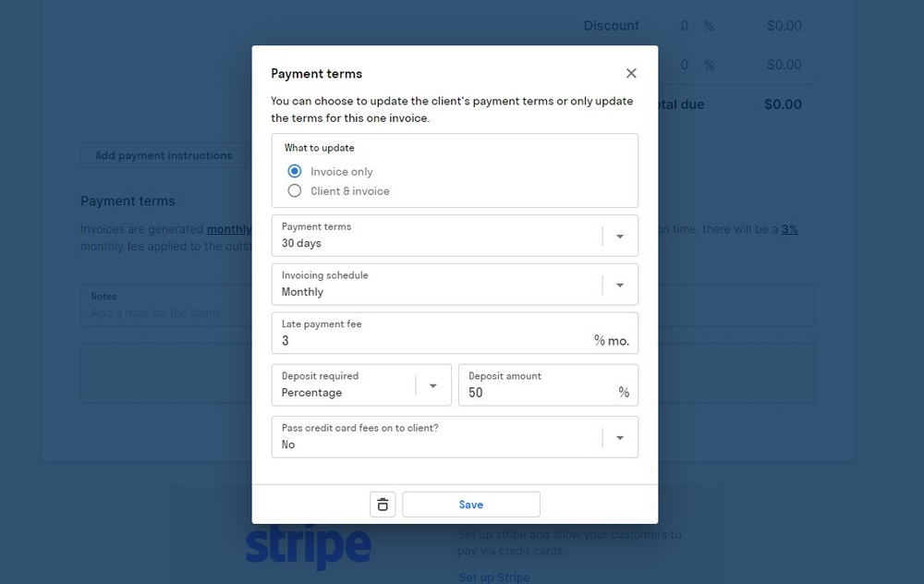Click the Discount value 0 field
Image resolution: width=924 pixels, height=584 pixels.
tap(684, 26)
